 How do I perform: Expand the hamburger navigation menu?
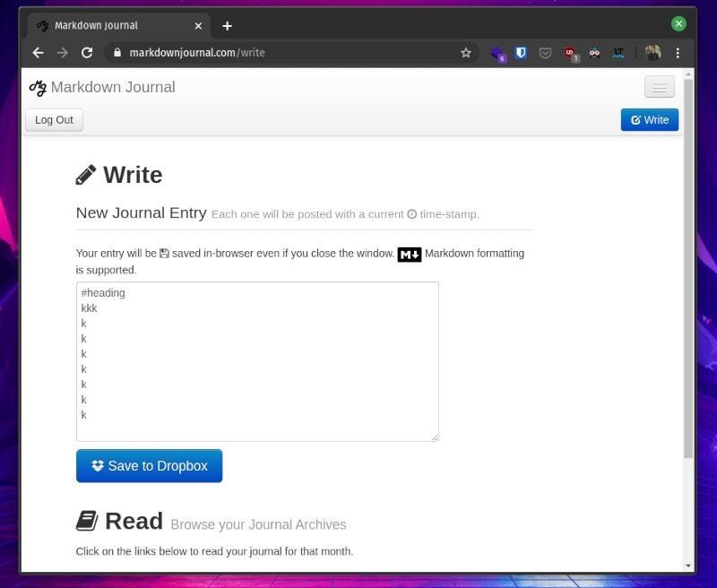[660, 87]
